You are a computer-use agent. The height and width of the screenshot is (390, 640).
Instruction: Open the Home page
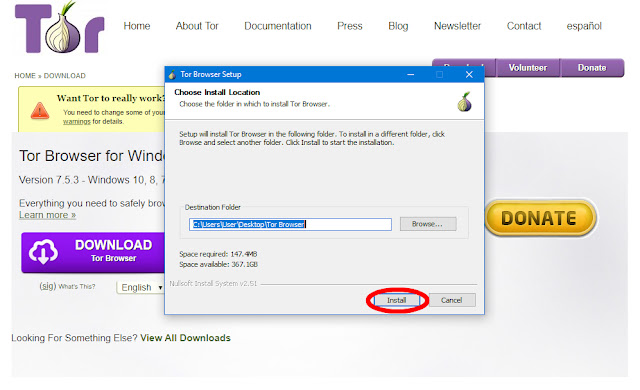(x=137, y=26)
